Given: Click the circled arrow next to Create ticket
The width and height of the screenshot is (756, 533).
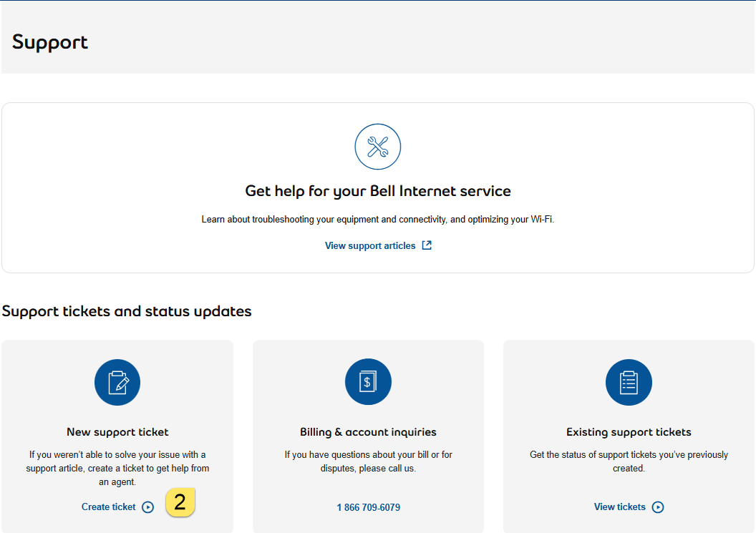Looking at the screenshot, I should (x=148, y=507).
